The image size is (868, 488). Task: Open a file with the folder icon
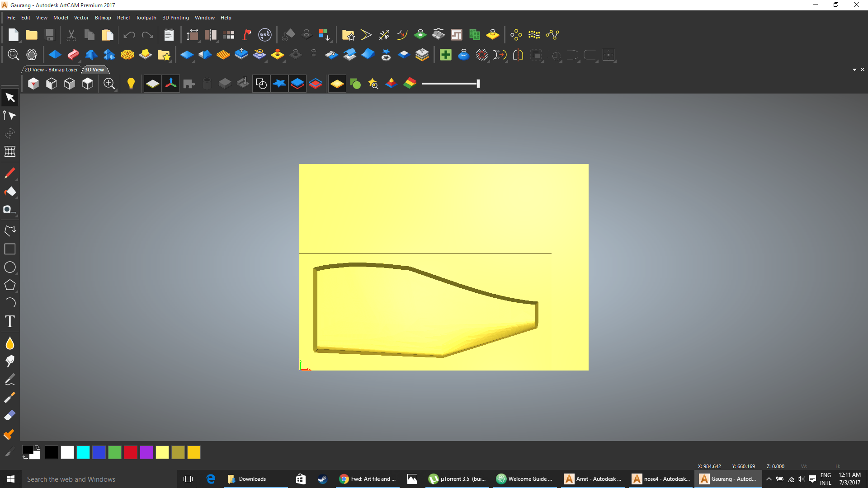(32, 35)
